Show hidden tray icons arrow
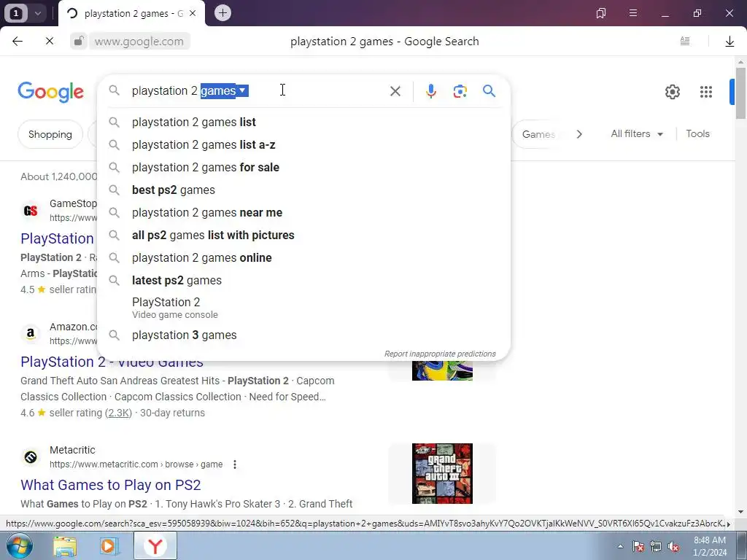Screen dimensions: 747x560 (620, 546)
